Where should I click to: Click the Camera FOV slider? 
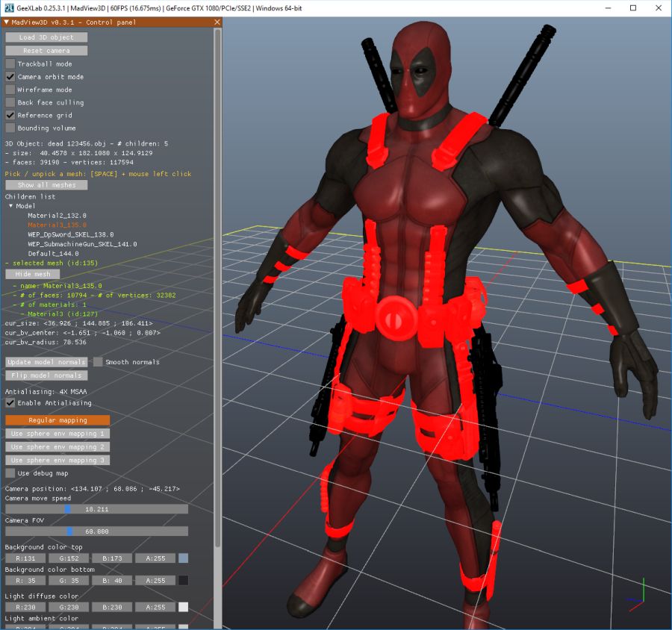tap(96, 531)
